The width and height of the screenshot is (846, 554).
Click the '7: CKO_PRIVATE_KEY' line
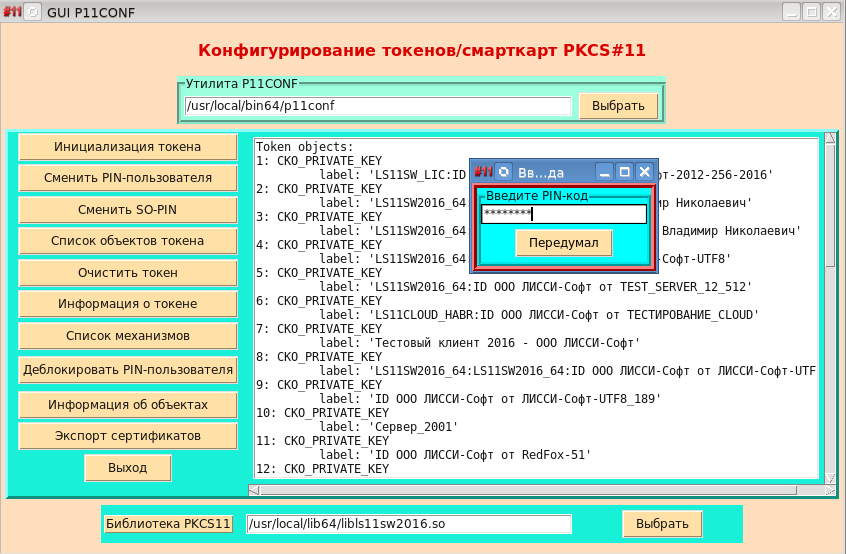[x=319, y=329]
